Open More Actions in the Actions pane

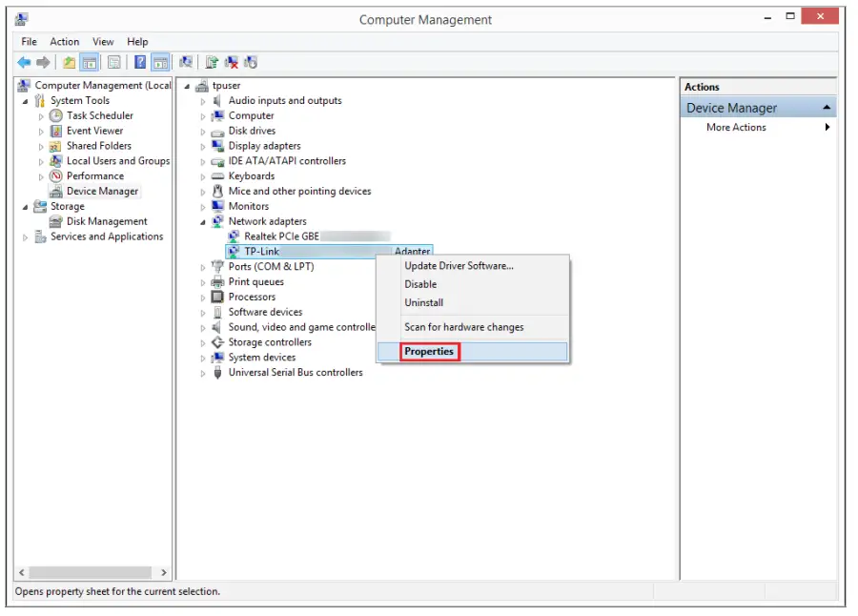[x=736, y=128]
